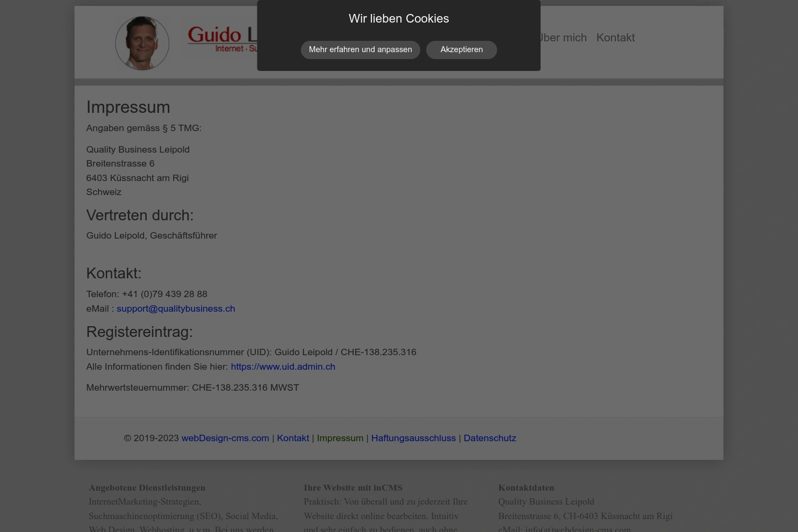Open the Kontakt footer link

[x=293, y=438]
